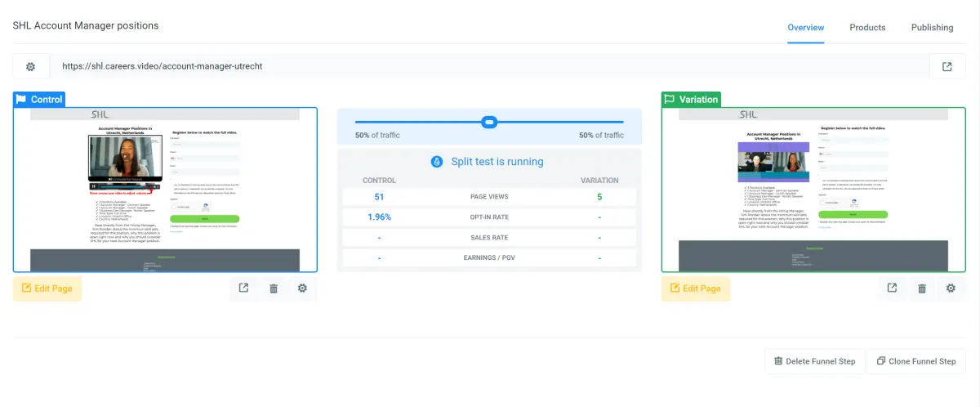Click the Control flag label

[x=39, y=100]
